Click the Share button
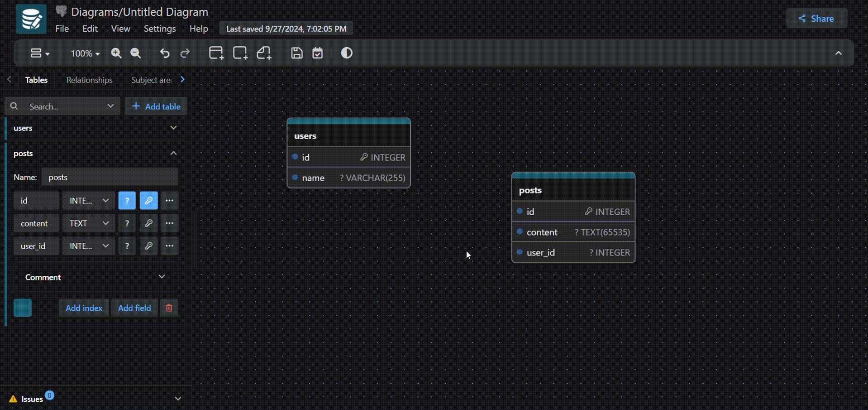This screenshot has width=868, height=410. 816,19
